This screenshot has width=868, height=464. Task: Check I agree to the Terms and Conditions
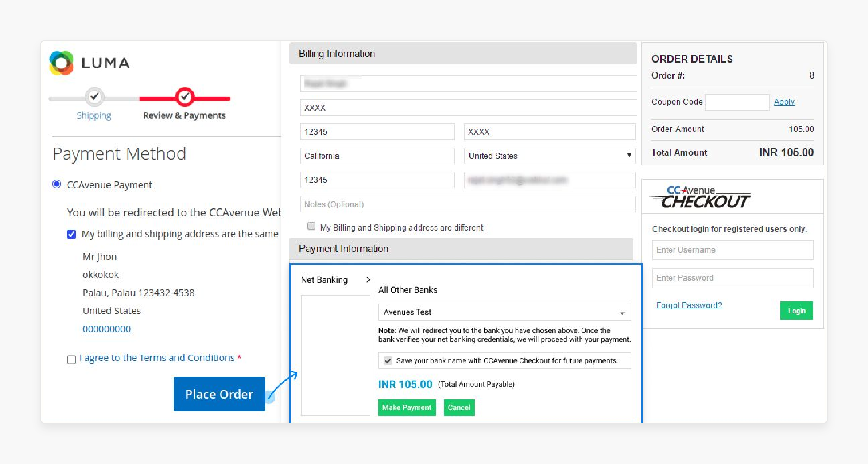coord(72,359)
